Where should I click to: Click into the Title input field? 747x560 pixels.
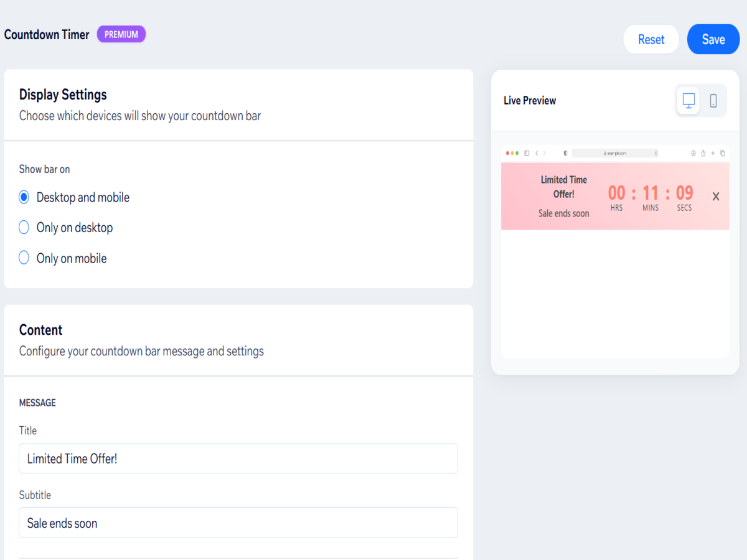pyautogui.click(x=238, y=459)
